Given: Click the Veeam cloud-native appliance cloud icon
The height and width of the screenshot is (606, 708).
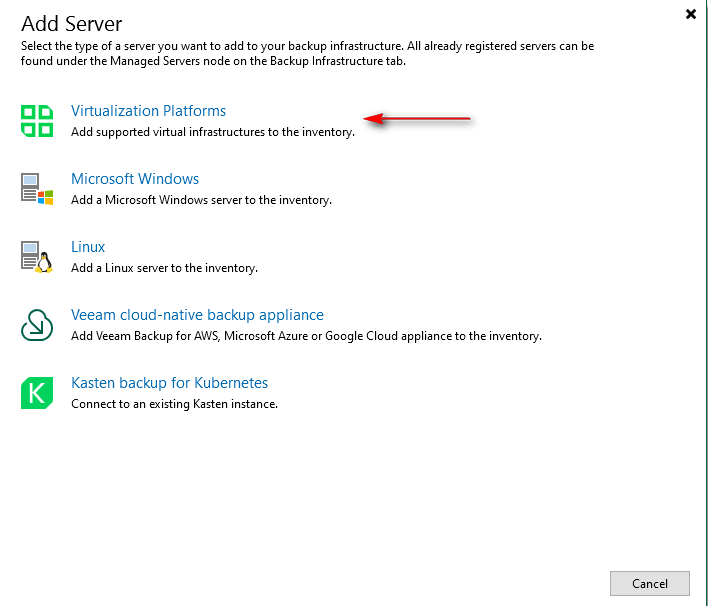Looking at the screenshot, I should pos(37,324).
